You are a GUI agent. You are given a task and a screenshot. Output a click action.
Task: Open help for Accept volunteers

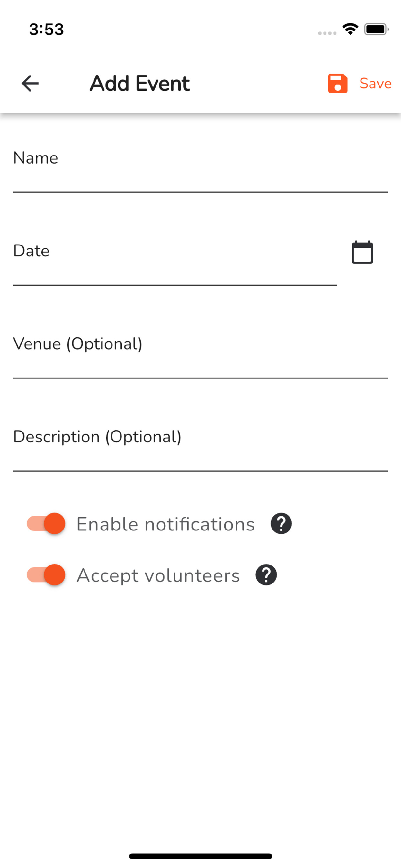click(266, 575)
